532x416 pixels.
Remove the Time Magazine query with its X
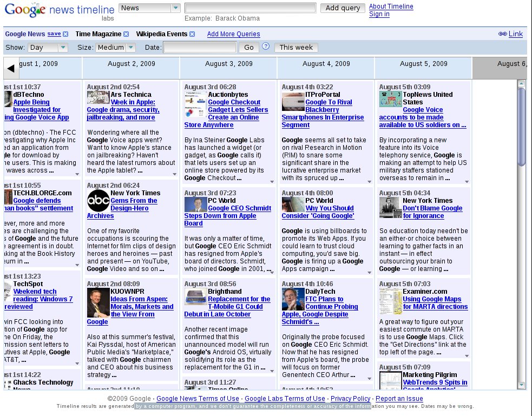pyautogui.click(x=126, y=34)
